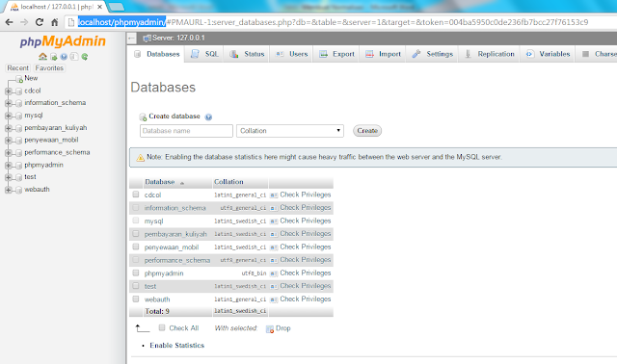Focus the Database name input field

[x=186, y=131]
